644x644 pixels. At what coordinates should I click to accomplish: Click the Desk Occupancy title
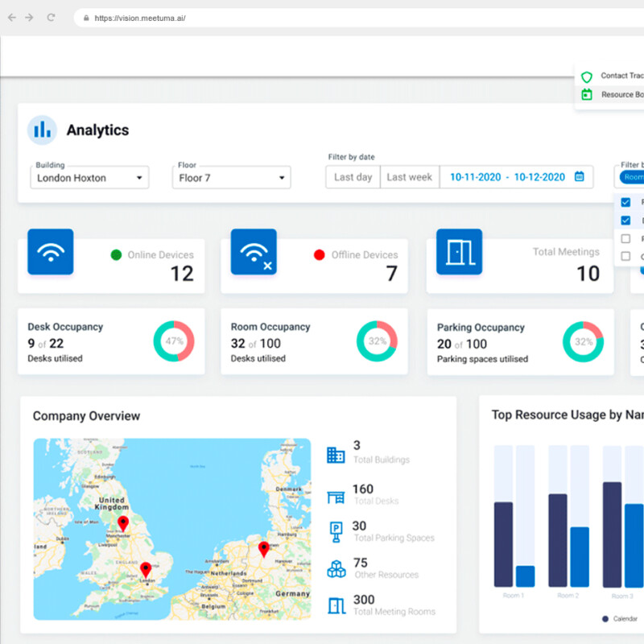coord(65,327)
